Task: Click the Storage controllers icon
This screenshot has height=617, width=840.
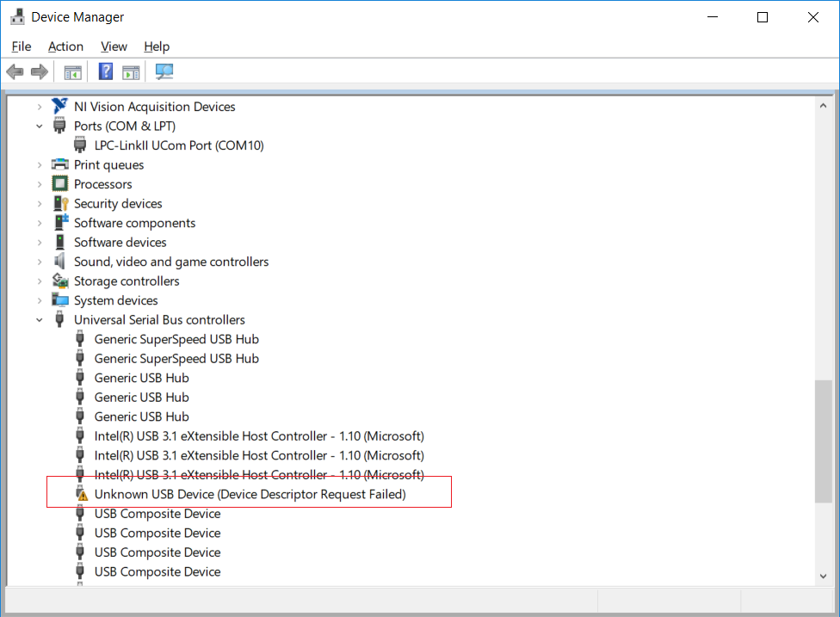Action: [60, 281]
